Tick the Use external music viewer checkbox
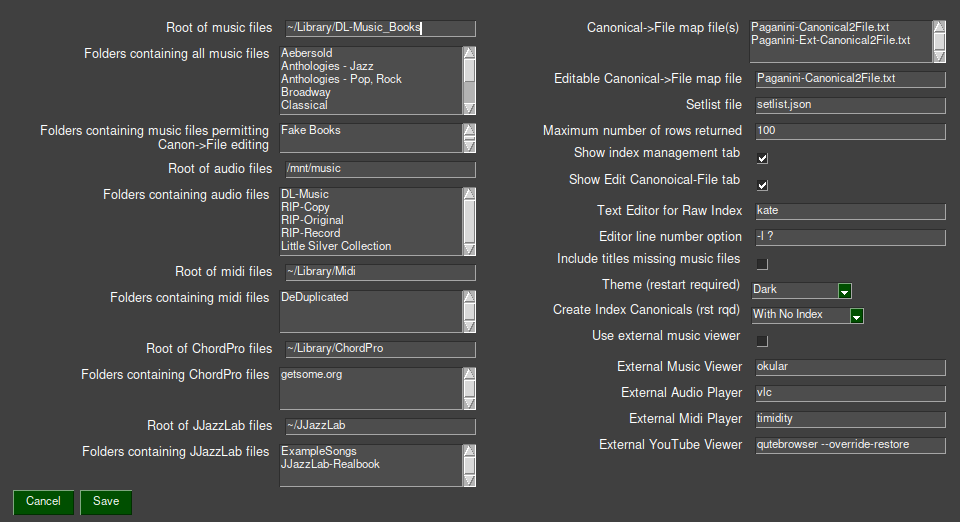Screen dimensions: 960x522 click(762, 341)
